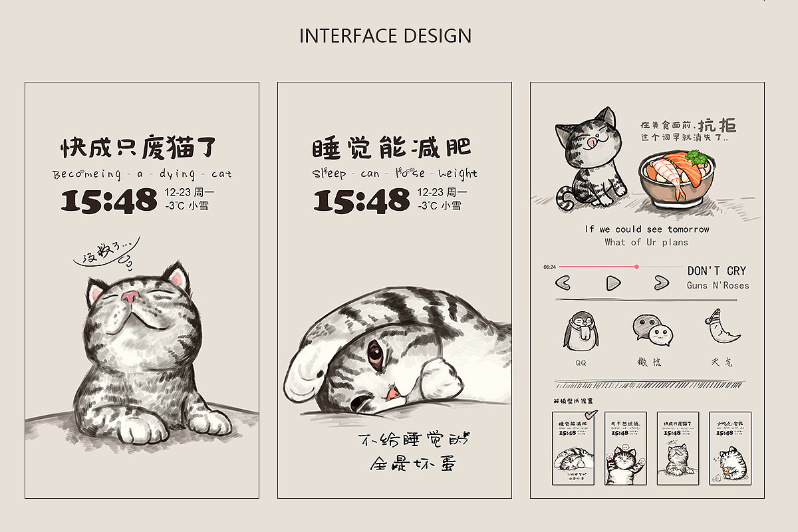Screen dimensions: 798x532
Task: Open the weather moon icon
Action: 723,327
